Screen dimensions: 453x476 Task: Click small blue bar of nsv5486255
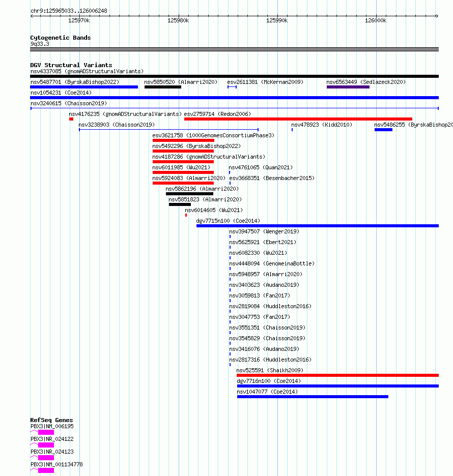point(383,130)
